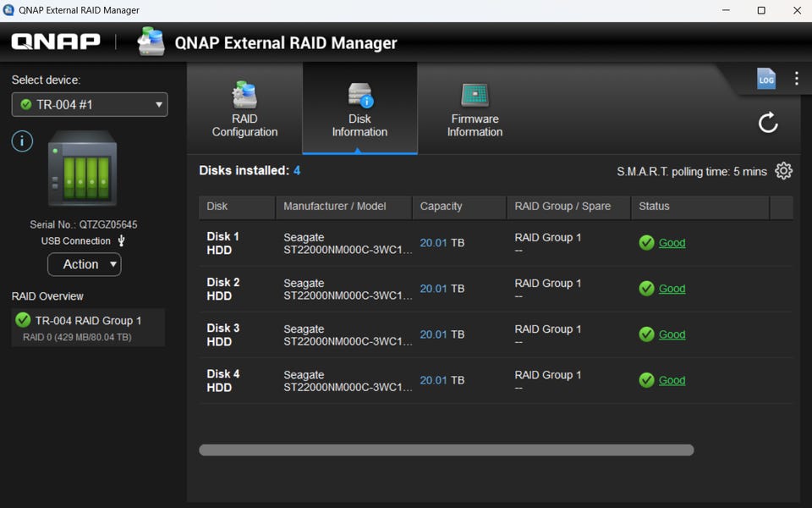
Task: Open Disk 4 Good status link
Action: 672,380
